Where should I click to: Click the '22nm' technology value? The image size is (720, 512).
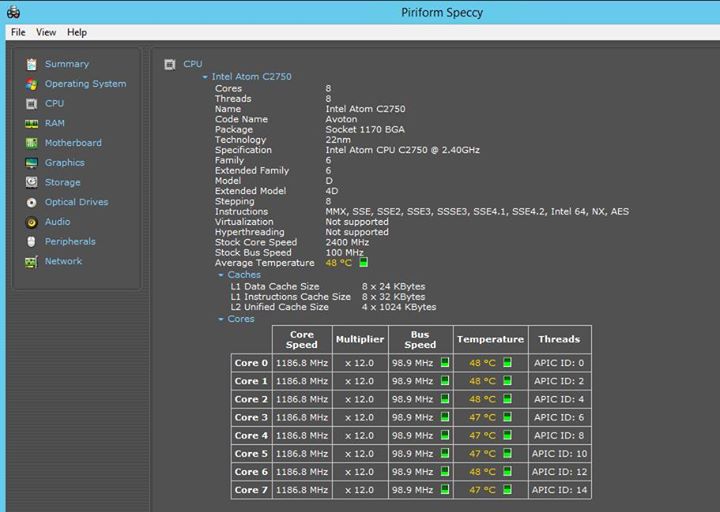tap(338, 140)
